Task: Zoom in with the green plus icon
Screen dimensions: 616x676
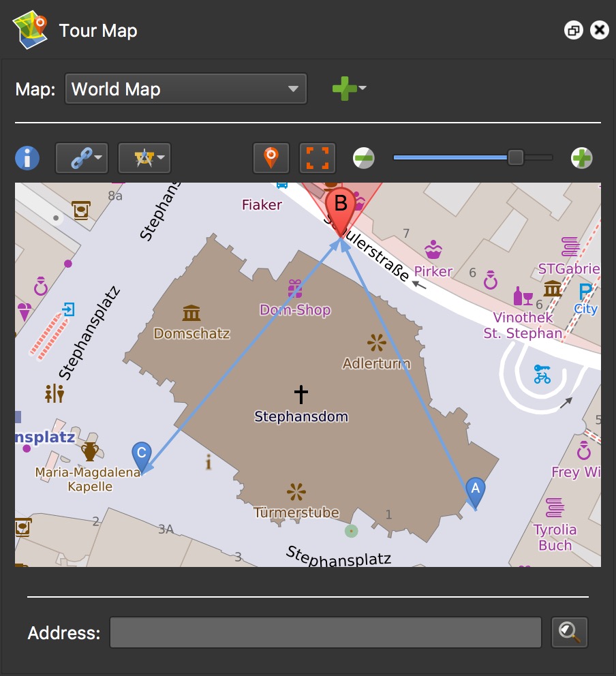Action: tap(581, 159)
